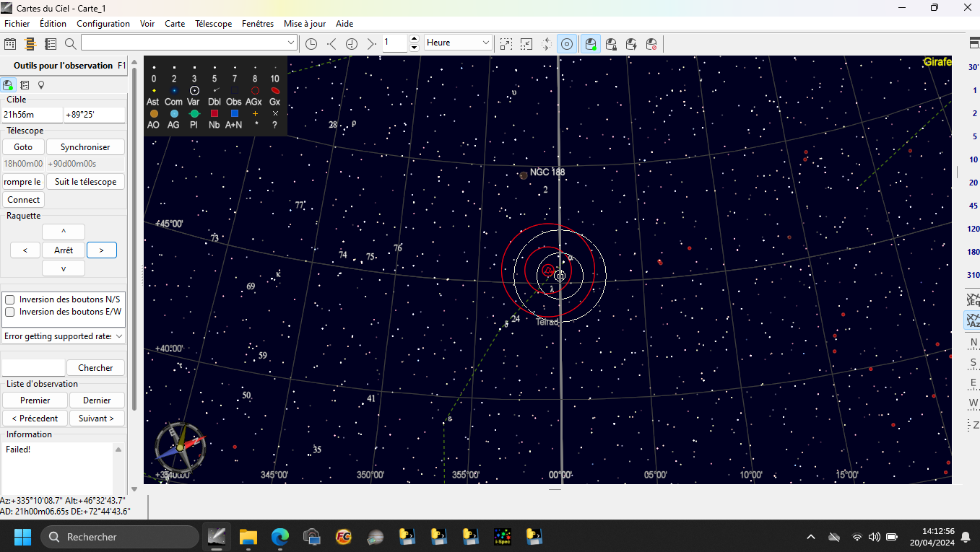Set time to now with clock icon

coord(311,43)
